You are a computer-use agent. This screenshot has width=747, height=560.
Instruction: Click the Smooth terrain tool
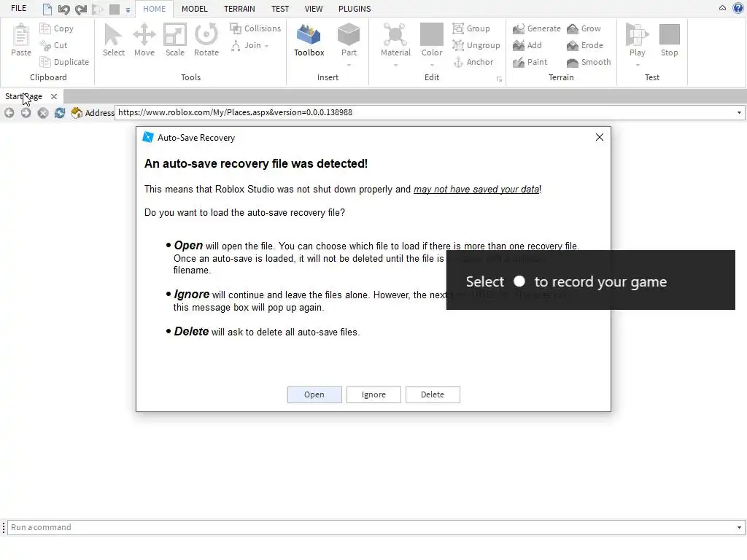589,62
